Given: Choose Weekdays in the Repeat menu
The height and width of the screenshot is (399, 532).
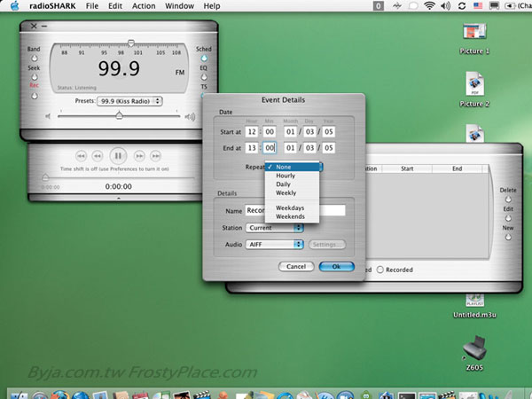Looking at the screenshot, I should point(292,207).
